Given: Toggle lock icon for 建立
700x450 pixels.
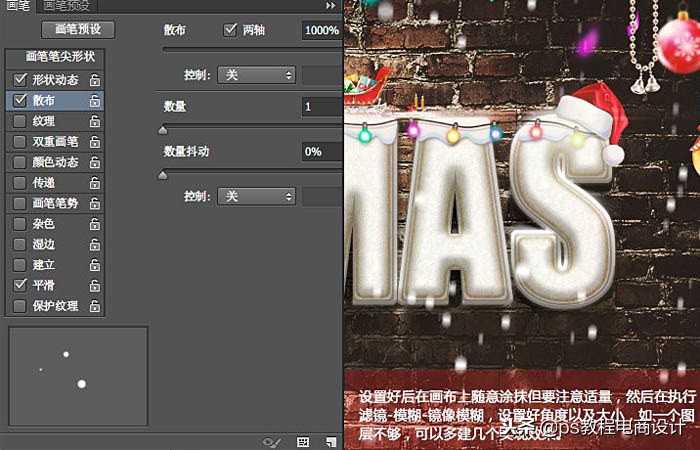Looking at the screenshot, I should (95, 265).
